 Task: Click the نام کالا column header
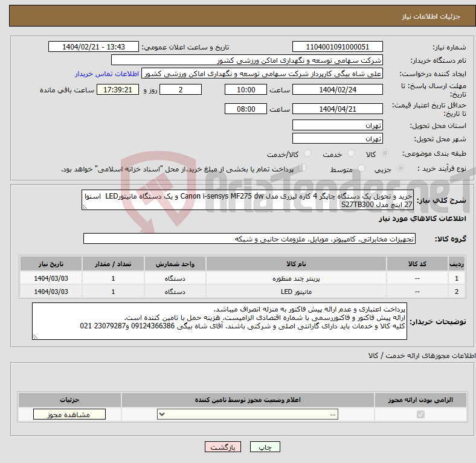(296, 264)
